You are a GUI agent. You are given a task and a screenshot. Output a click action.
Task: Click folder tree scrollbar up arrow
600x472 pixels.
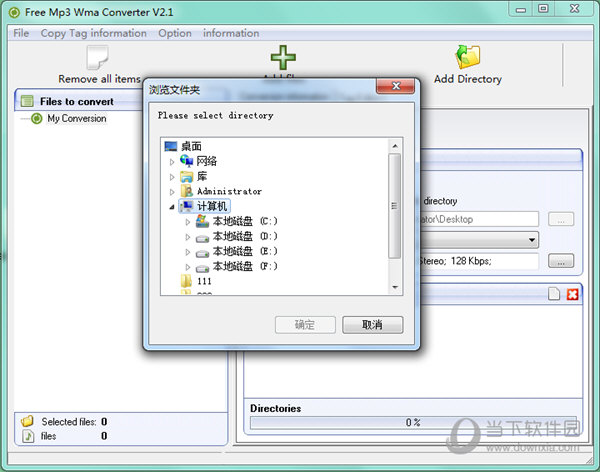tap(395, 146)
